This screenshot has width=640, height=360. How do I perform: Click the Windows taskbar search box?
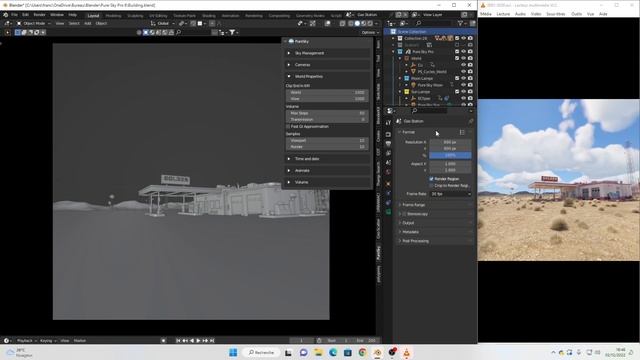click(x=261, y=353)
